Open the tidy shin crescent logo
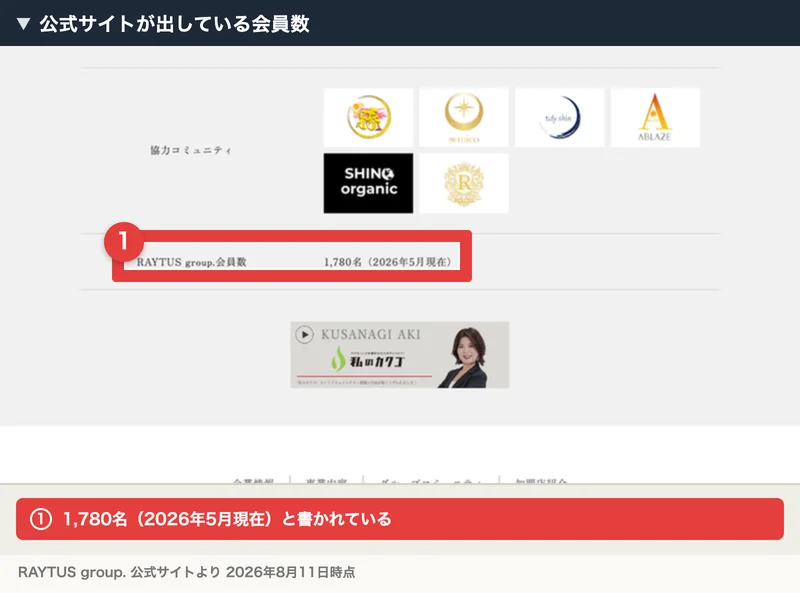Screen dimensions: 800x593 (x=560, y=117)
